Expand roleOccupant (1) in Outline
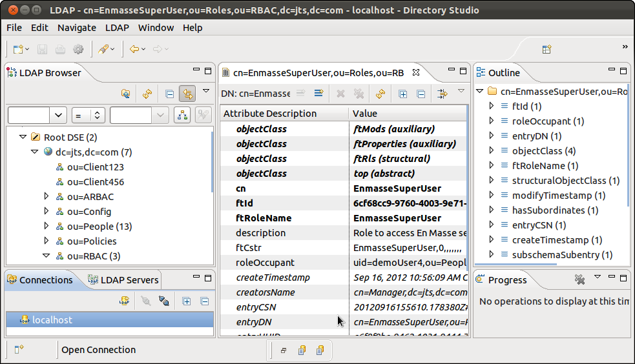Image resolution: width=635 pixels, height=364 pixels. 492,121
